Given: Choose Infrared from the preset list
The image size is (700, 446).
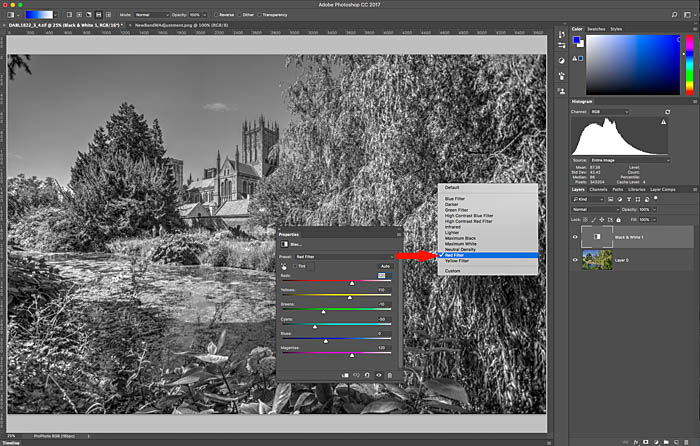Looking at the screenshot, I should [453, 226].
